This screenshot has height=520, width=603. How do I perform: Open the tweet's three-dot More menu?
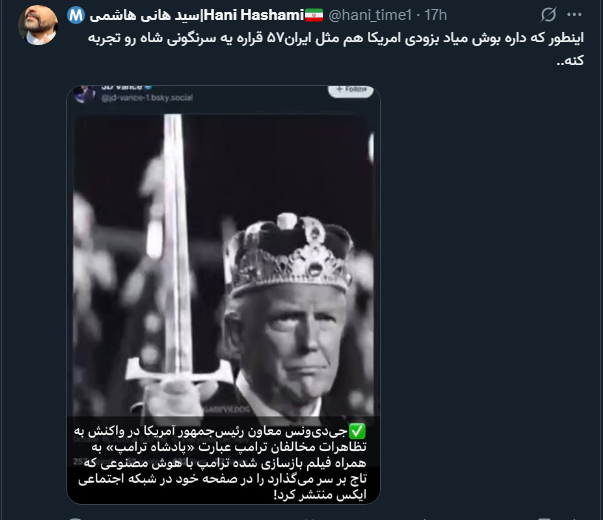point(574,15)
